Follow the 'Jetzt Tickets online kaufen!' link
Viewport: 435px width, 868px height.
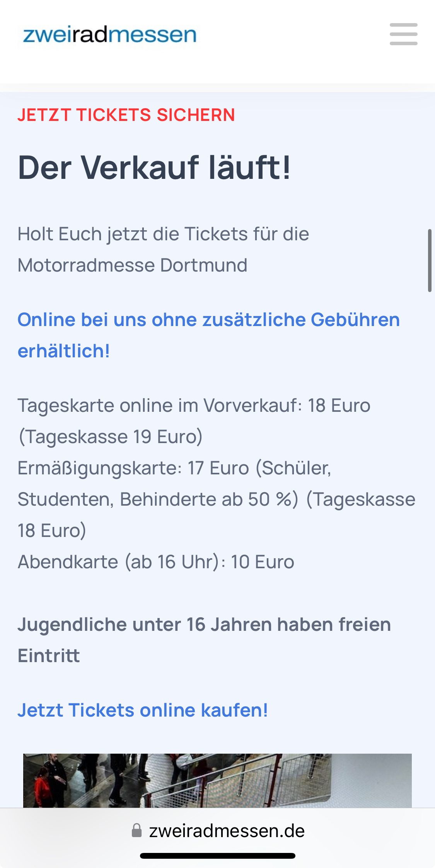click(143, 710)
